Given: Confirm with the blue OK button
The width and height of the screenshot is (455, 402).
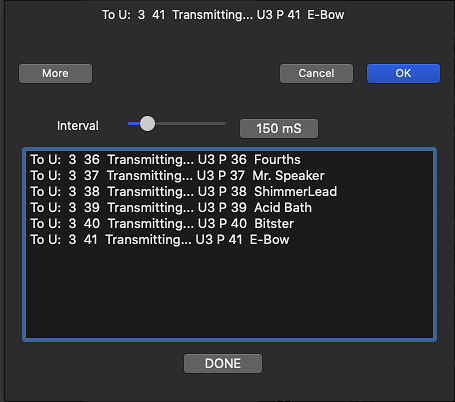Looking at the screenshot, I should point(403,73).
